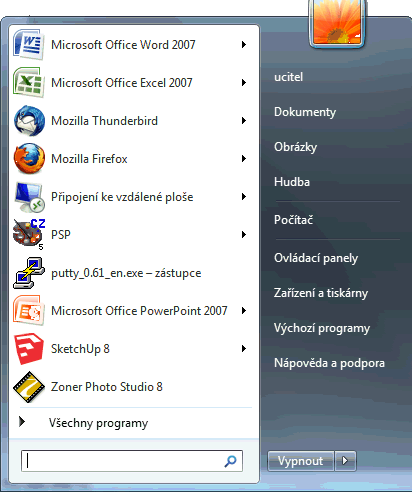Viewport: 412px width, 492px height.
Task: Launch Excel 2007 via its green icon
Action: point(29,82)
